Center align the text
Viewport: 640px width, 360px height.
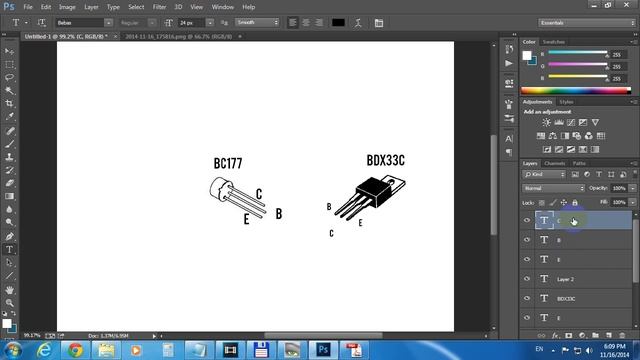[x=306, y=23]
